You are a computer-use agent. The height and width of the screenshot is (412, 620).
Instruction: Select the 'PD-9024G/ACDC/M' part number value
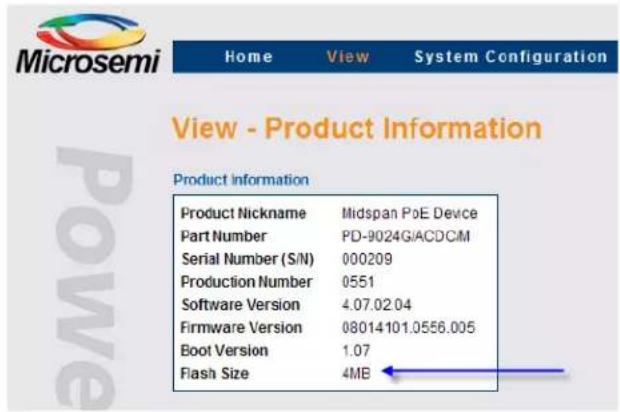point(406,236)
